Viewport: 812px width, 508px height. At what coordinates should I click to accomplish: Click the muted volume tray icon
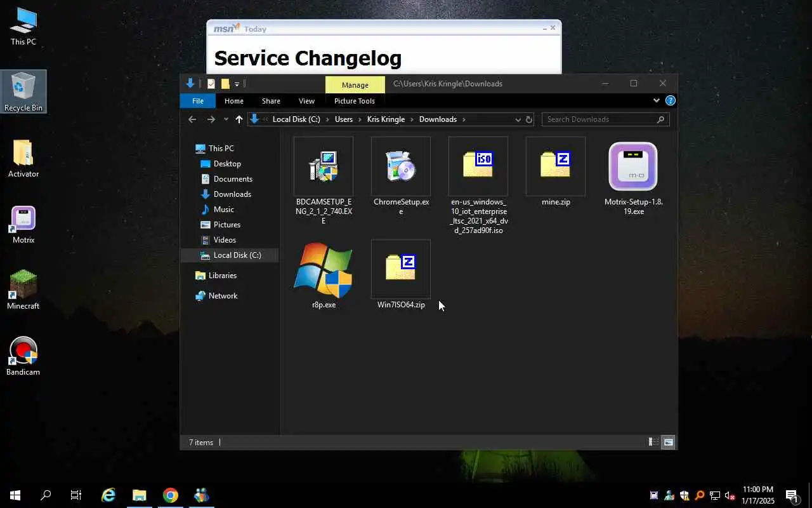point(730,495)
